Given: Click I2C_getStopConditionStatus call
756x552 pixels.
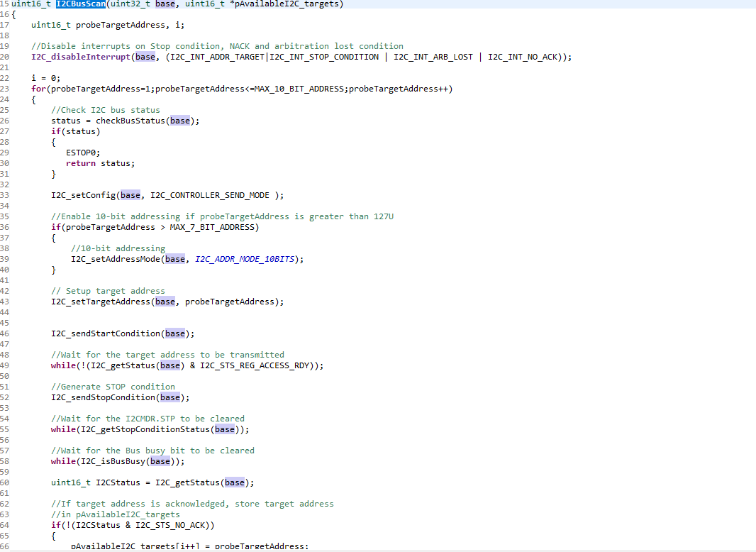Looking at the screenshot, I should pos(145,429).
